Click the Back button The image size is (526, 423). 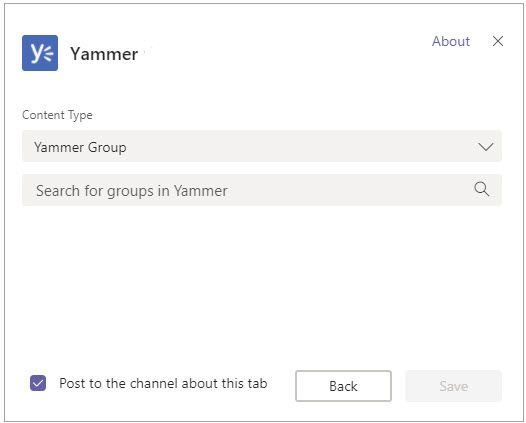pos(343,386)
